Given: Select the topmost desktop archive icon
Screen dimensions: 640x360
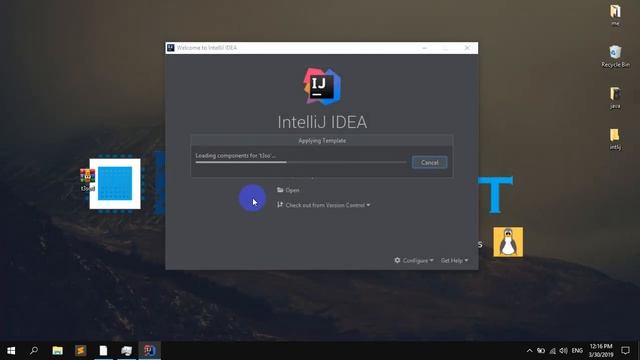Looking at the screenshot, I should 615,15.
